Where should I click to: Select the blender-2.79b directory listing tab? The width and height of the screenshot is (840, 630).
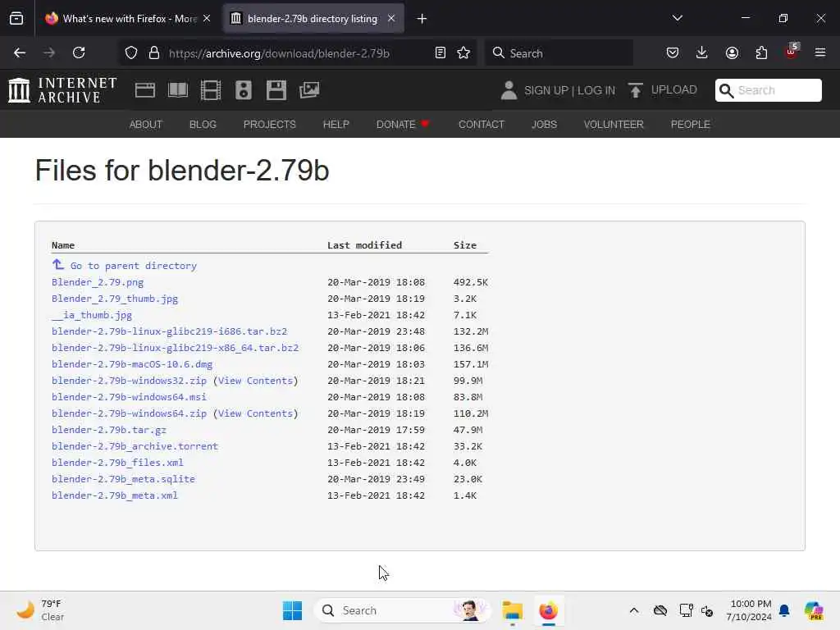coord(313,18)
